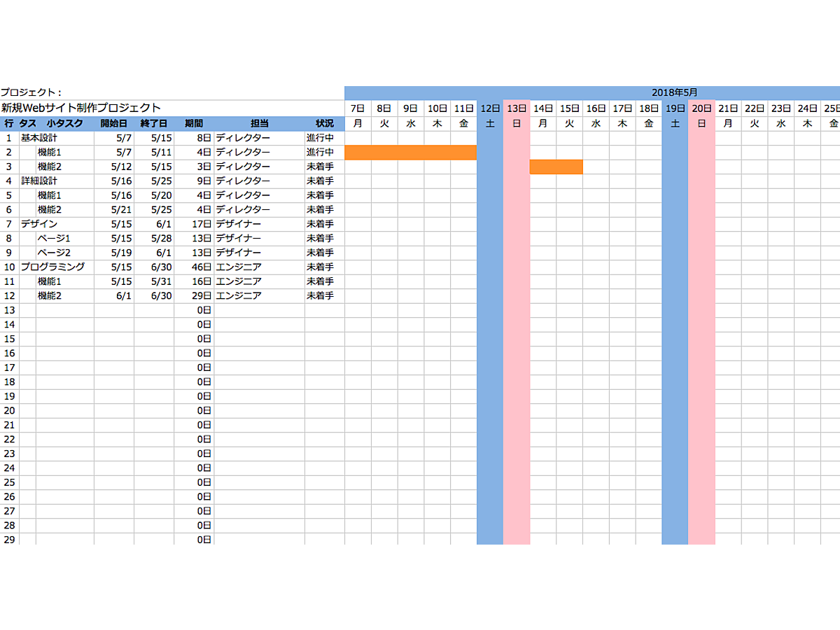Viewport: 840px width, 630px height.
Task: Select the "基本設計" task cell
Action: tap(39, 138)
